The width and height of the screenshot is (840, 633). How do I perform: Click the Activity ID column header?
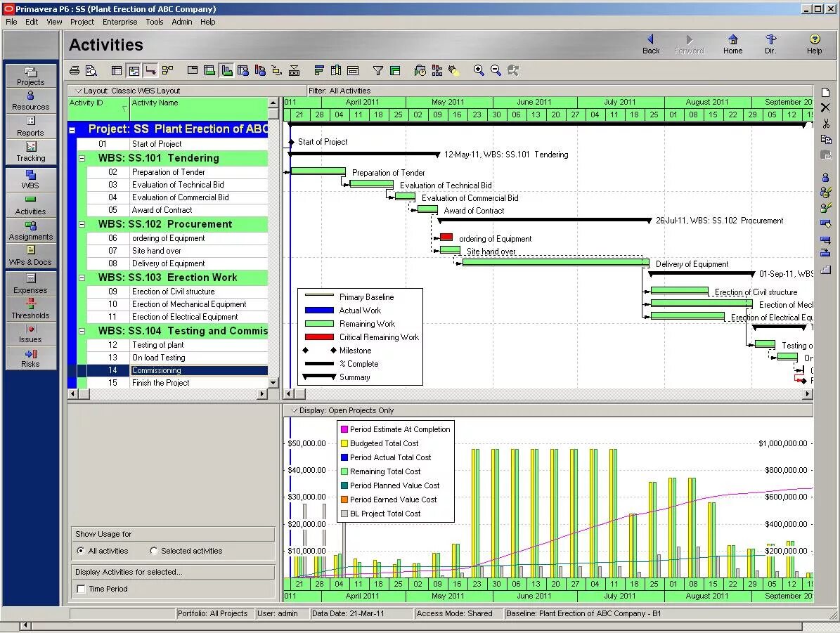(x=98, y=109)
